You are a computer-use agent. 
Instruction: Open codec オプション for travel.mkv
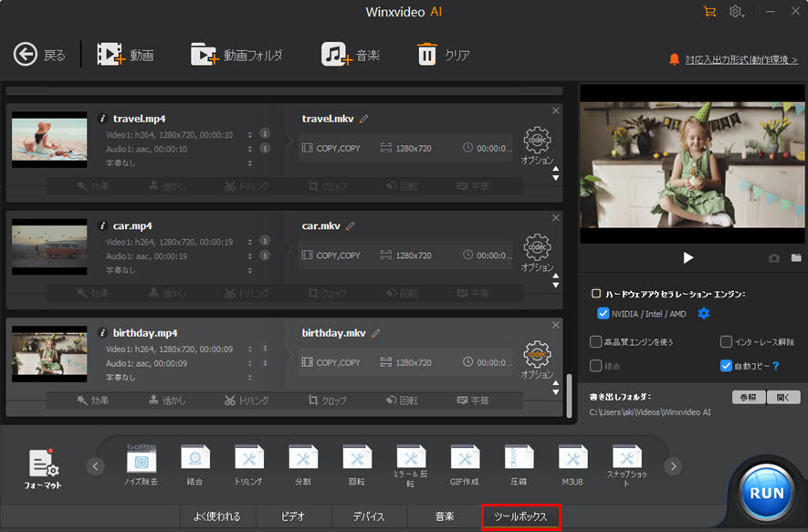coord(537,146)
